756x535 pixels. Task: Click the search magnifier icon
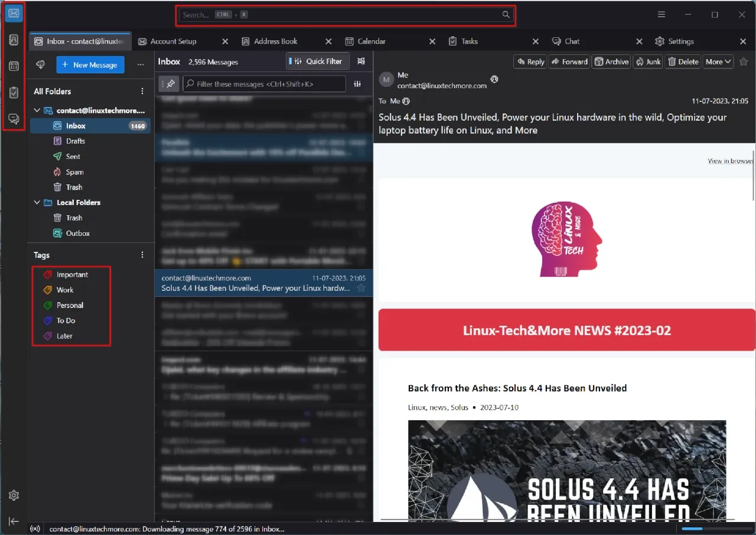(x=506, y=15)
